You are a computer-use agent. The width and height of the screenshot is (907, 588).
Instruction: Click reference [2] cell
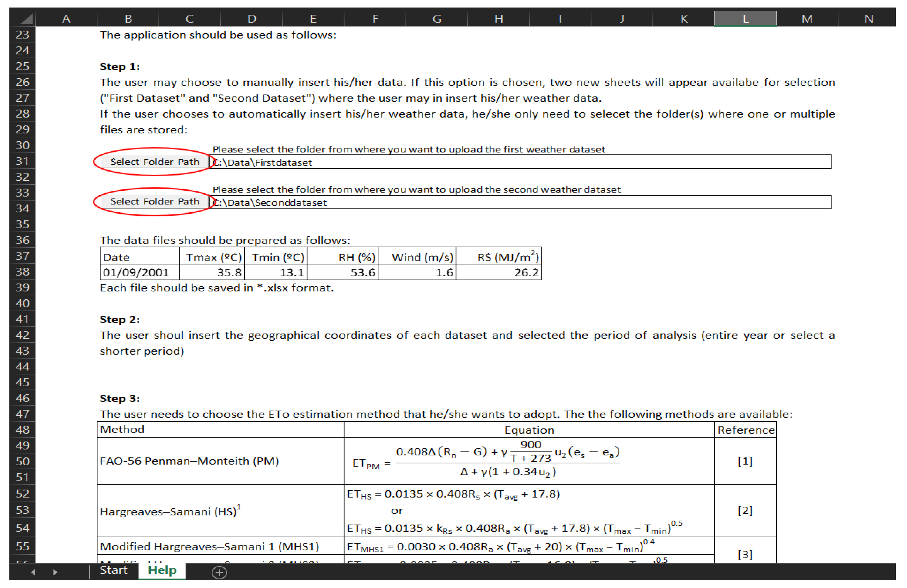(x=745, y=511)
